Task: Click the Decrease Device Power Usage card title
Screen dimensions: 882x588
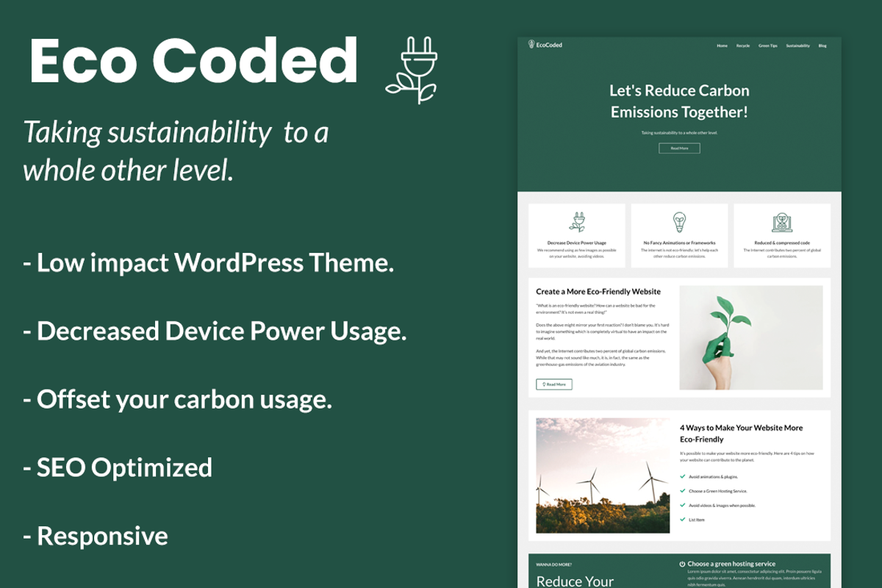Action: [x=577, y=243]
